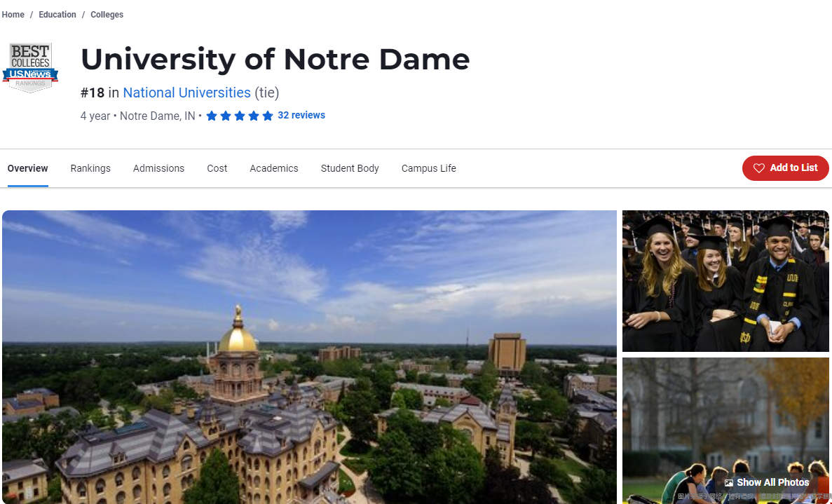Open the Overview tab
832x504 pixels.
pos(27,168)
